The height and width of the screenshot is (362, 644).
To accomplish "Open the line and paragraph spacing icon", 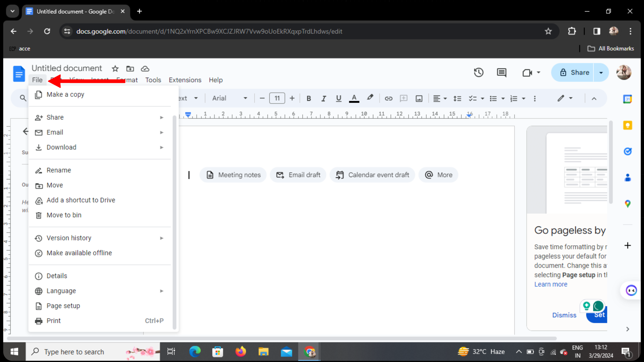I will click(x=457, y=98).
